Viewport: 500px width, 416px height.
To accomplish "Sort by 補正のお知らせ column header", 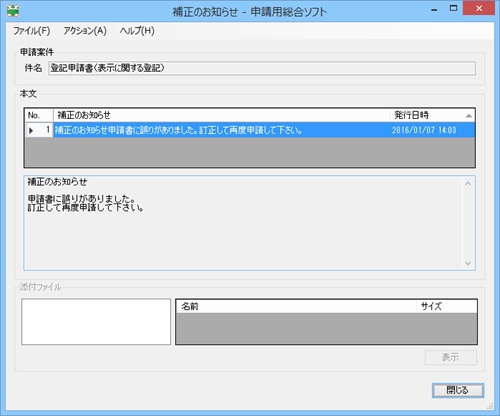I will coord(222,115).
